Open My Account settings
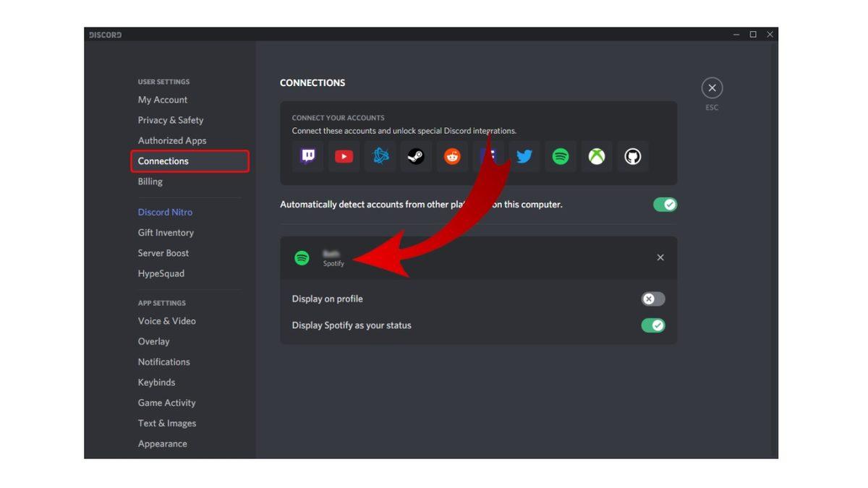Image resolution: width=868 pixels, height=488 pixels. (162, 99)
